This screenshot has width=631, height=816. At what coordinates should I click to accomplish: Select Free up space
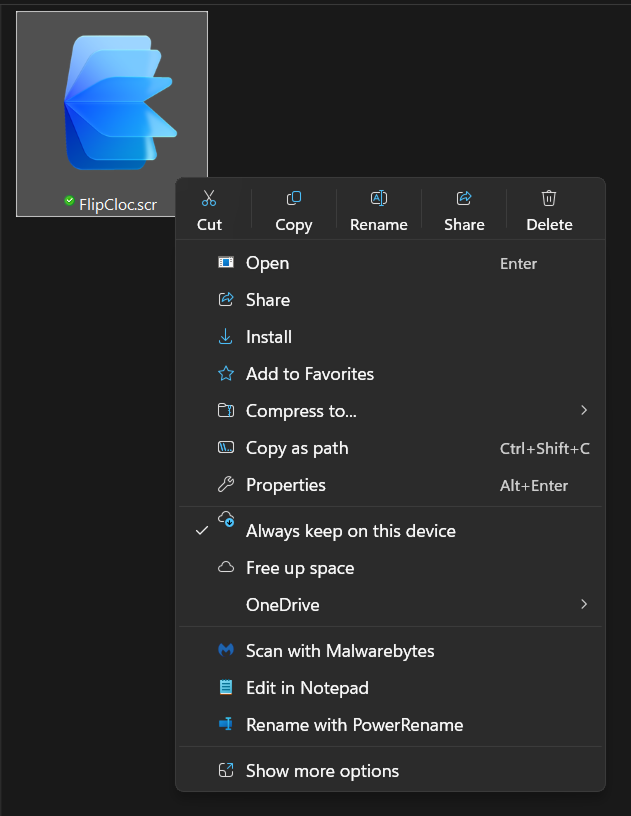(x=390, y=568)
